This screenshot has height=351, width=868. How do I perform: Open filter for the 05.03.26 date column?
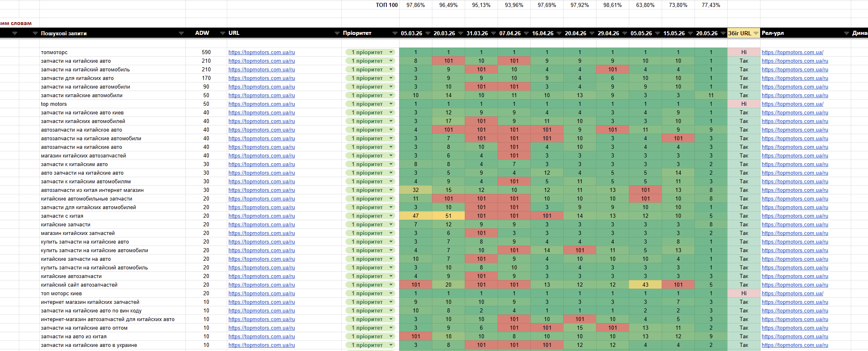pyautogui.click(x=428, y=33)
